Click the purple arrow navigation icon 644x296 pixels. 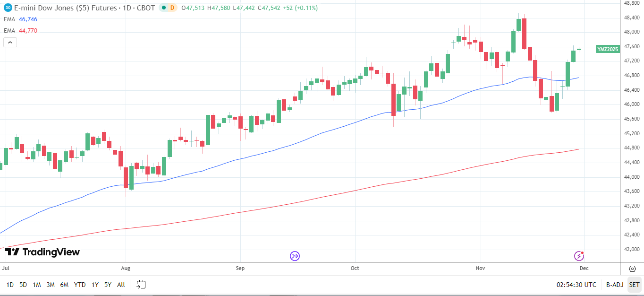pyautogui.click(x=294, y=256)
